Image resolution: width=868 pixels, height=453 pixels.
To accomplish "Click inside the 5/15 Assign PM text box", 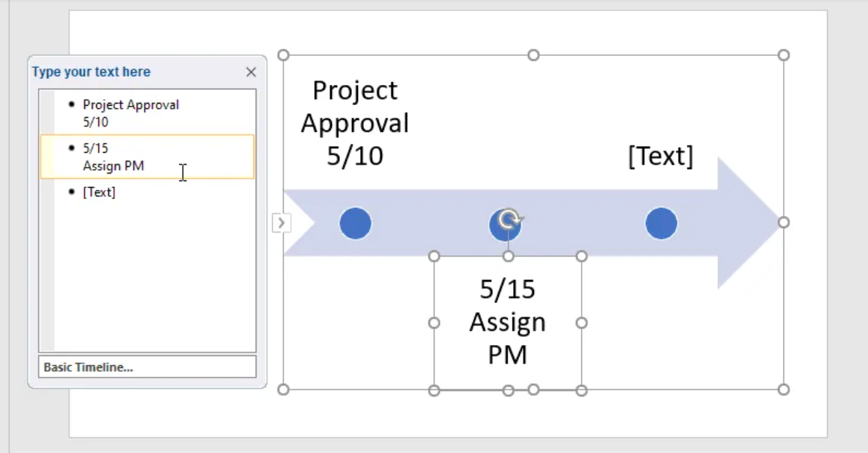I will point(508,322).
